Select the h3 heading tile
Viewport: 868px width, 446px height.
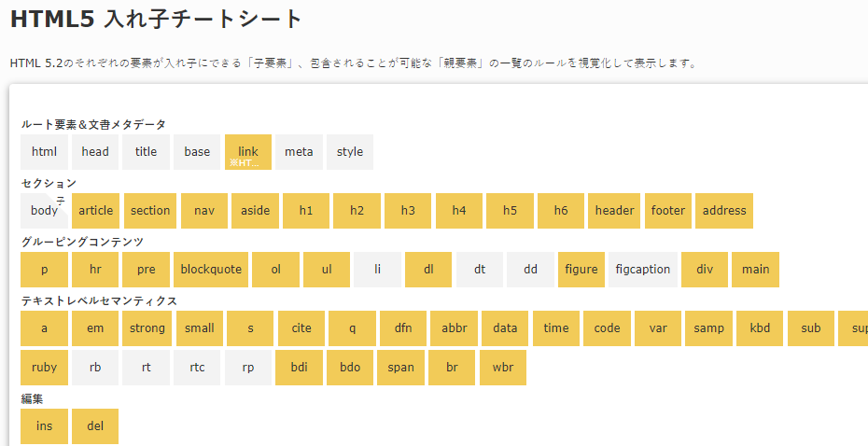pyautogui.click(x=408, y=210)
